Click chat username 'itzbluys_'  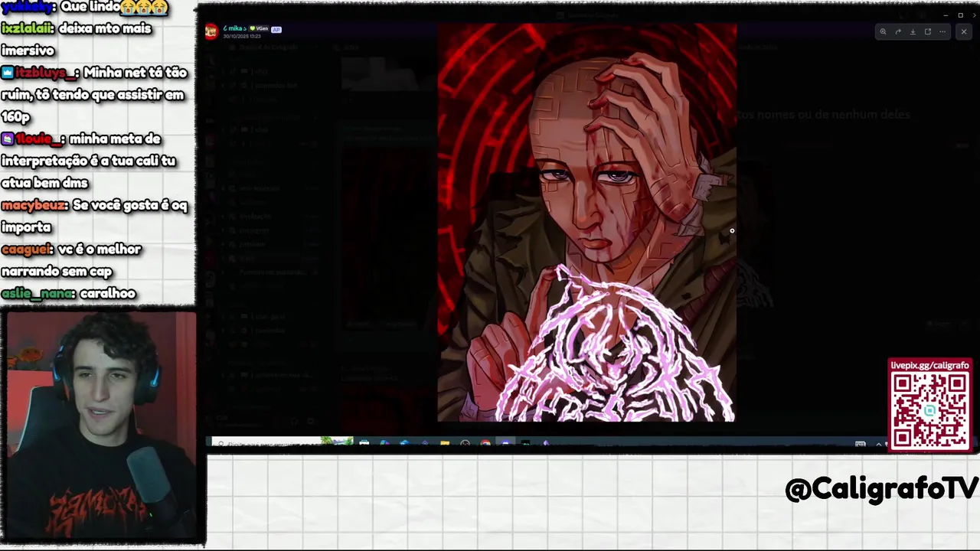point(45,73)
